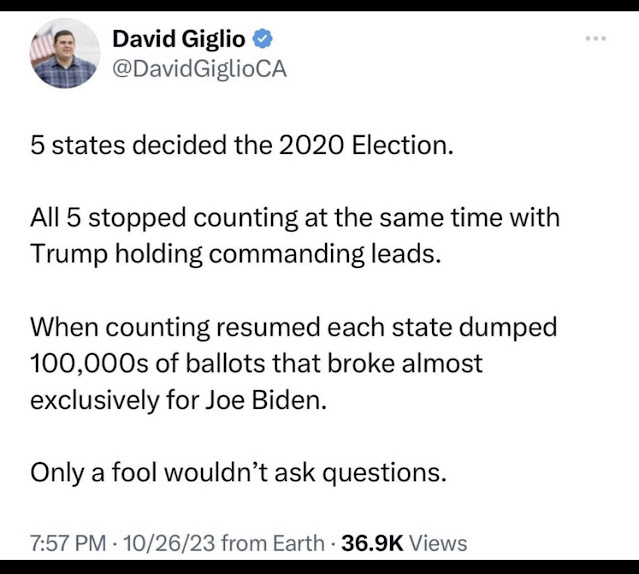Click the 'When counting resumed each state dumped' line
This screenshot has height=574, width=639.
293,328
